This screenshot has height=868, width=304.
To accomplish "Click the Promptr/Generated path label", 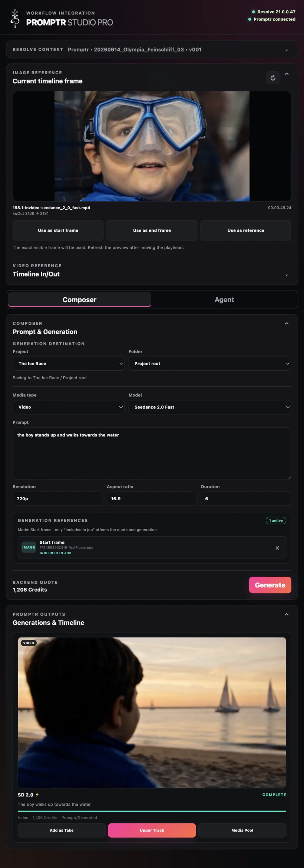I will click(x=79, y=818).
